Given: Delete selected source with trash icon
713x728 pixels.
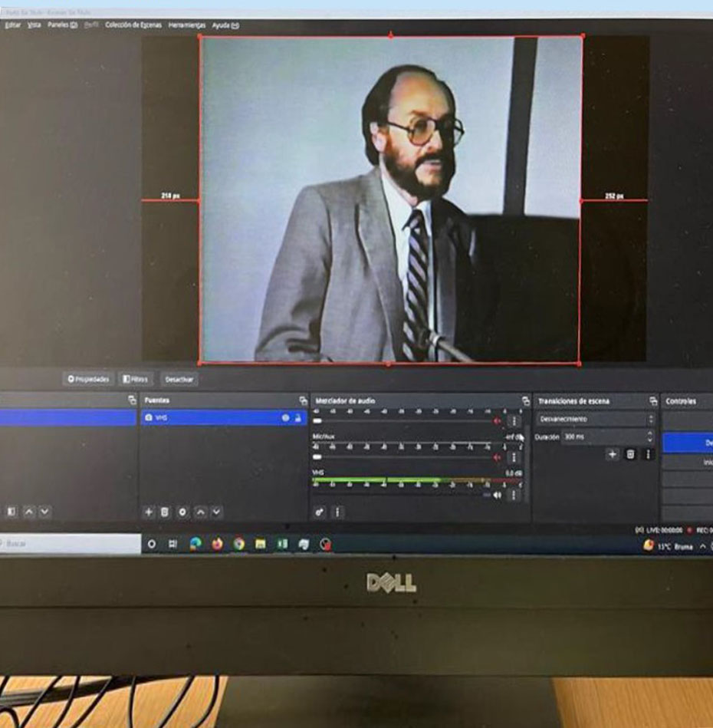Looking at the screenshot, I should (x=165, y=512).
